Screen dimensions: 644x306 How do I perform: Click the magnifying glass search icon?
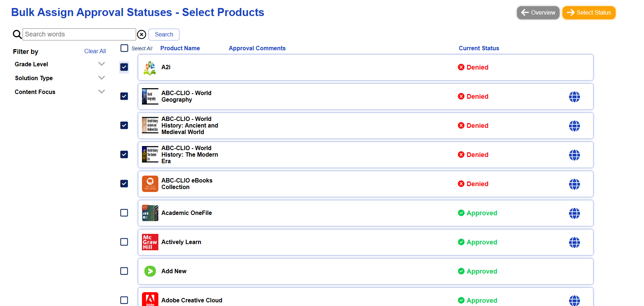(x=17, y=34)
